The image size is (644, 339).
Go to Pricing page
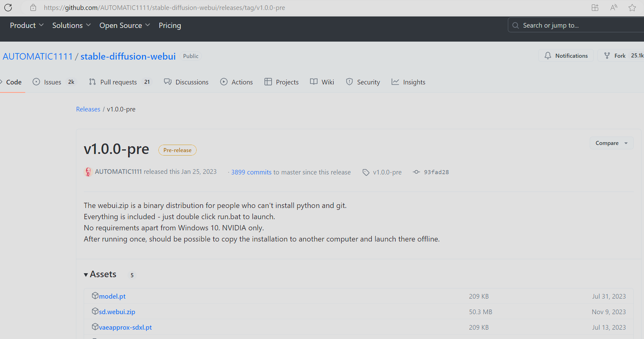[170, 25]
